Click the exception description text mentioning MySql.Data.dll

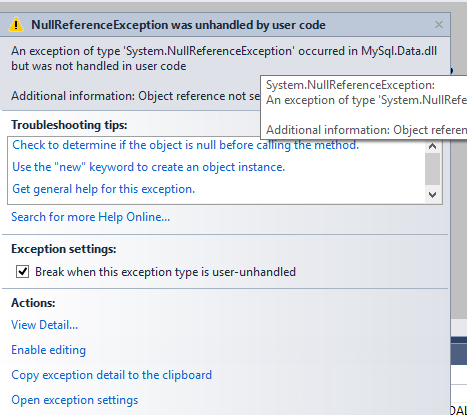[224, 58]
